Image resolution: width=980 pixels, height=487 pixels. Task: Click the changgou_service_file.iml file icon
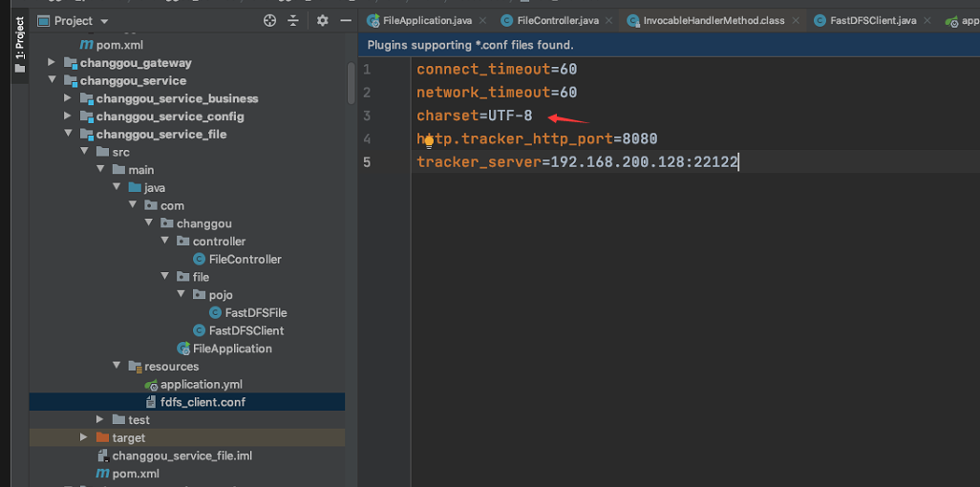(x=102, y=455)
